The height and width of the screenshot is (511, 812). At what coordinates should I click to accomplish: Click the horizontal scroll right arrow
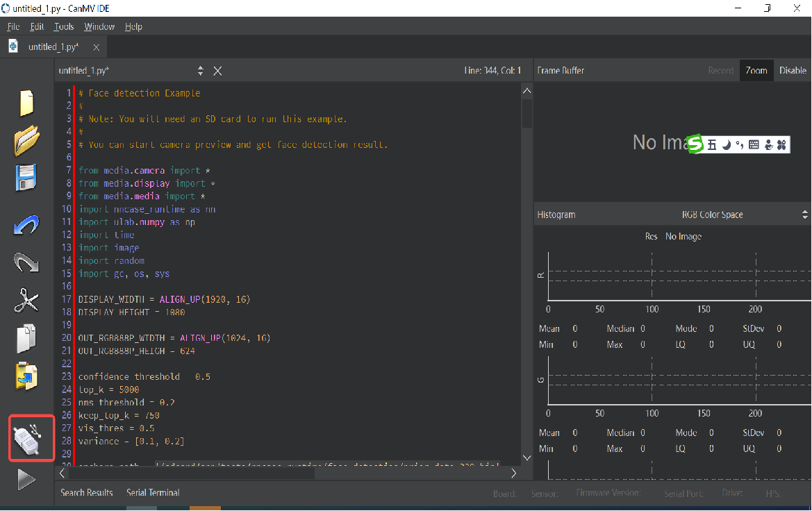513,473
